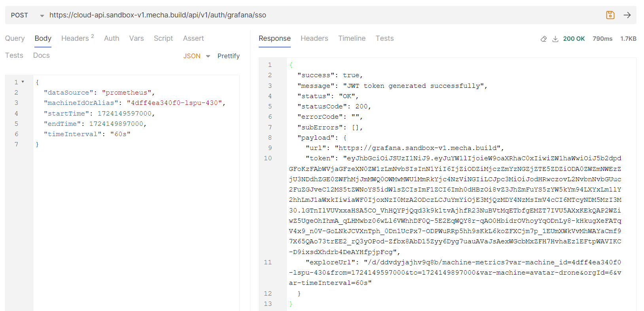This screenshot has height=311, width=644.
Task: Open the Timeline tab
Action: pyautogui.click(x=352, y=38)
